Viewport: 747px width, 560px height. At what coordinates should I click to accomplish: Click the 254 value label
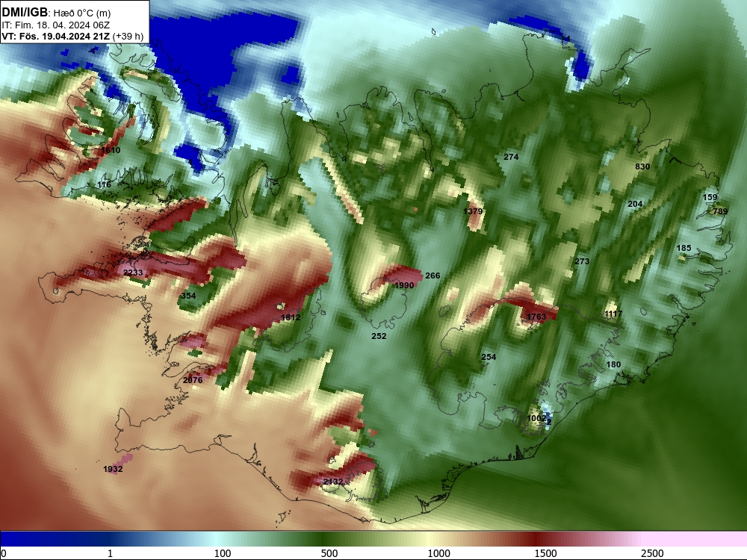coord(489,357)
